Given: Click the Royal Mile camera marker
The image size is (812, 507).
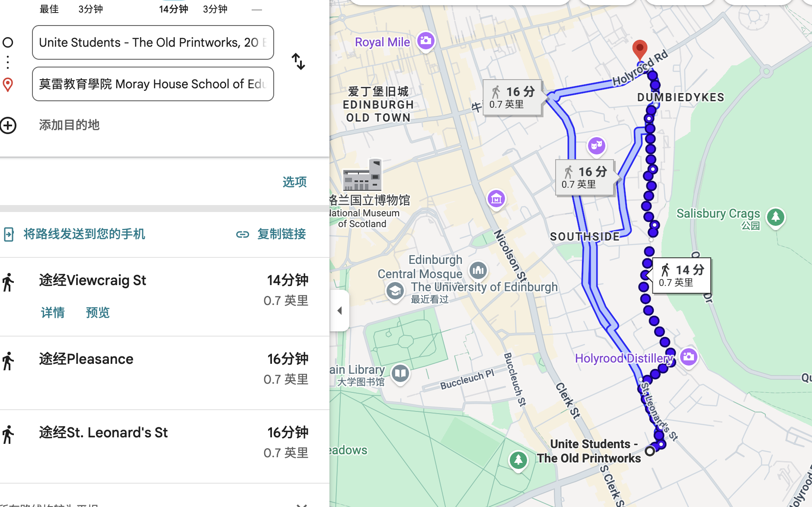Looking at the screenshot, I should tap(426, 41).
